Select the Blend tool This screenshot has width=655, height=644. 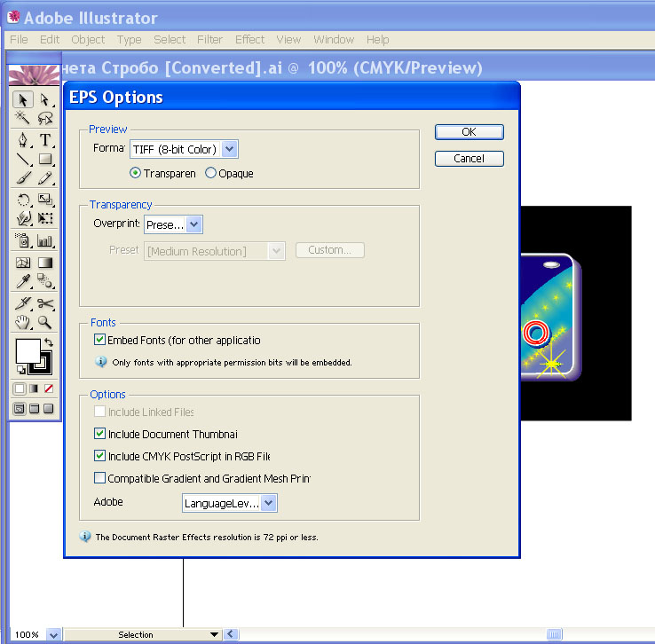pos(44,281)
